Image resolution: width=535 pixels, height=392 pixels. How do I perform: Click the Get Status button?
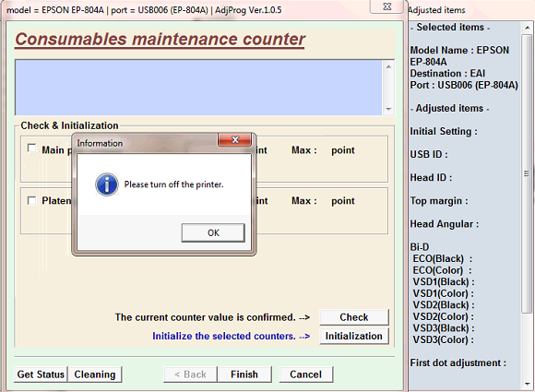(x=41, y=374)
